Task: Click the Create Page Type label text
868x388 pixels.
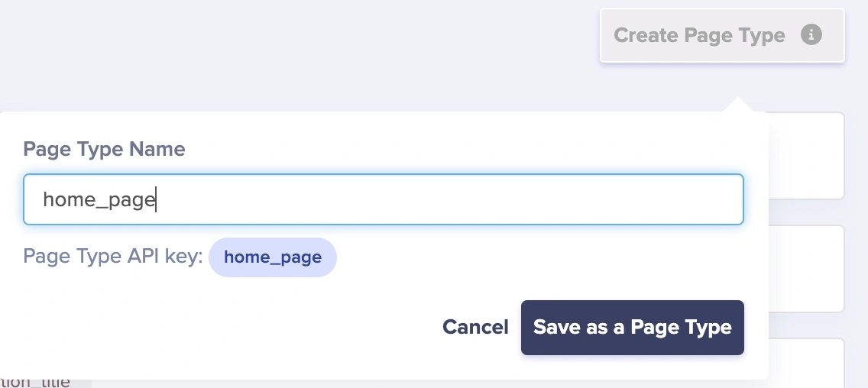Action: (x=699, y=35)
